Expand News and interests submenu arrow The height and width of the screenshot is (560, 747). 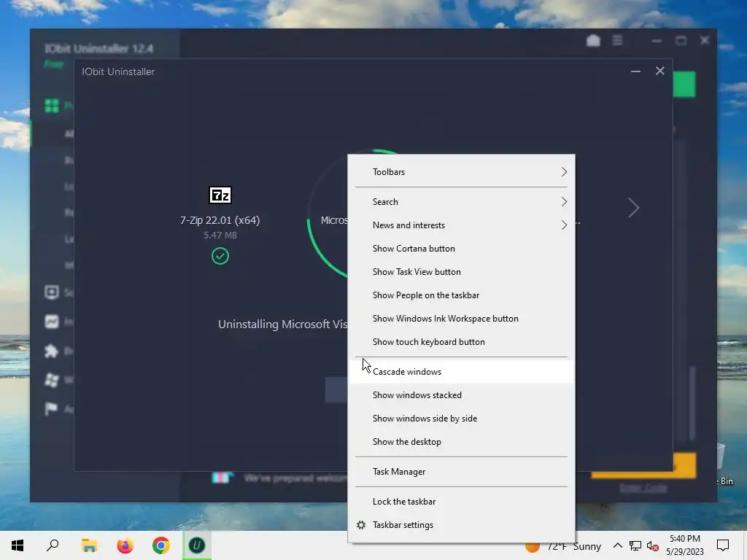click(564, 225)
